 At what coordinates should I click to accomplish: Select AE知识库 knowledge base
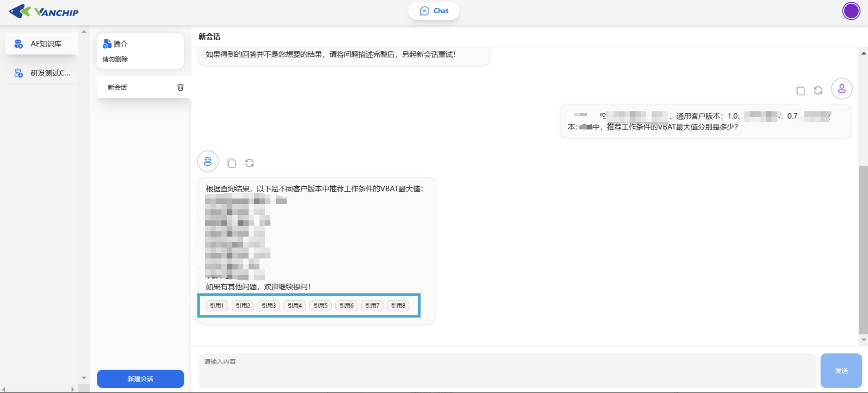42,44
